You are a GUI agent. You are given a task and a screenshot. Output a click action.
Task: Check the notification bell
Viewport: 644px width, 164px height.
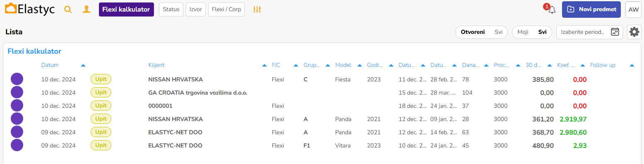(x=551, y=10)
